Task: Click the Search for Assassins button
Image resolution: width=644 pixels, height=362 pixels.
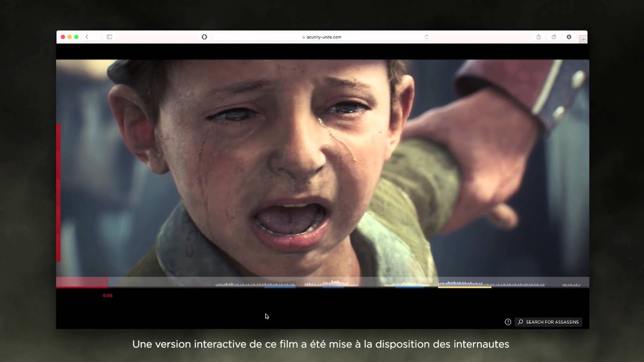Action: point(548,322)
